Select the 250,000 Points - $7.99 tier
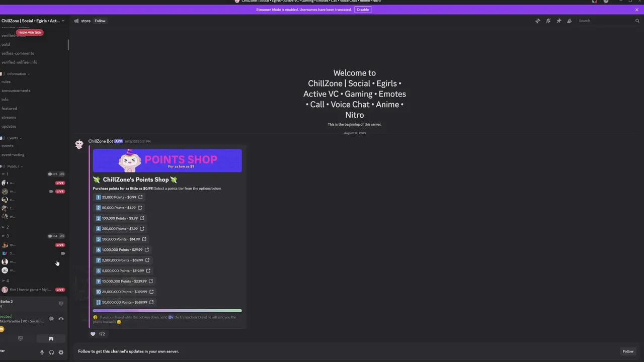644x362 pixels. [120, 229]
